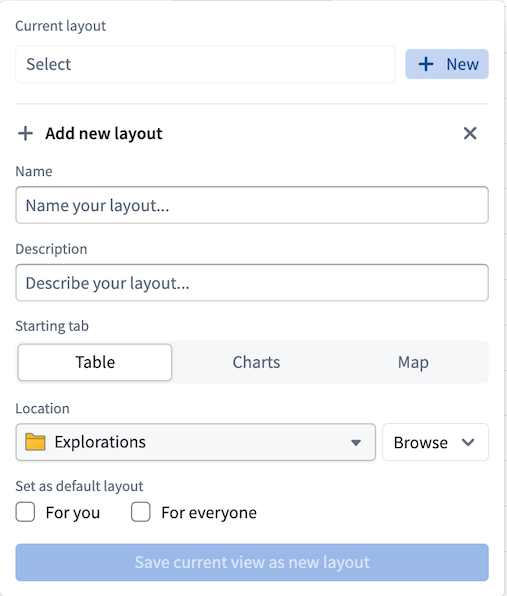The image size is (507, 596).
Task: Click the New layout button
Action: (447, 64)
